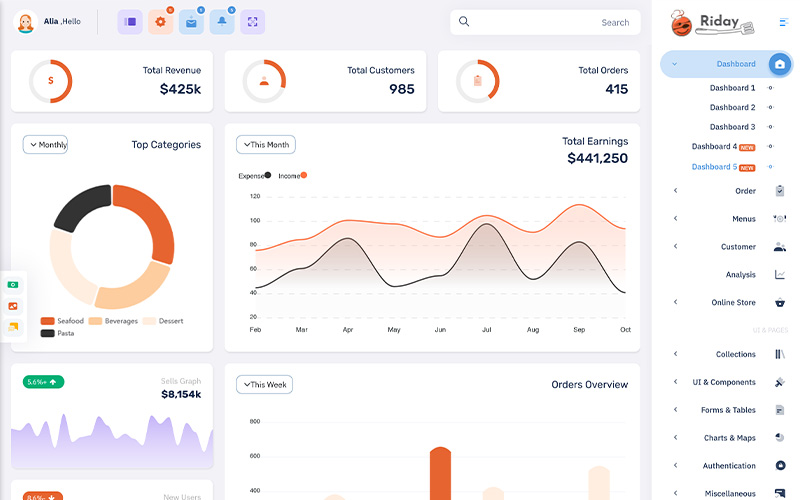Expand the Online Store chevron

tap(676, 302)
